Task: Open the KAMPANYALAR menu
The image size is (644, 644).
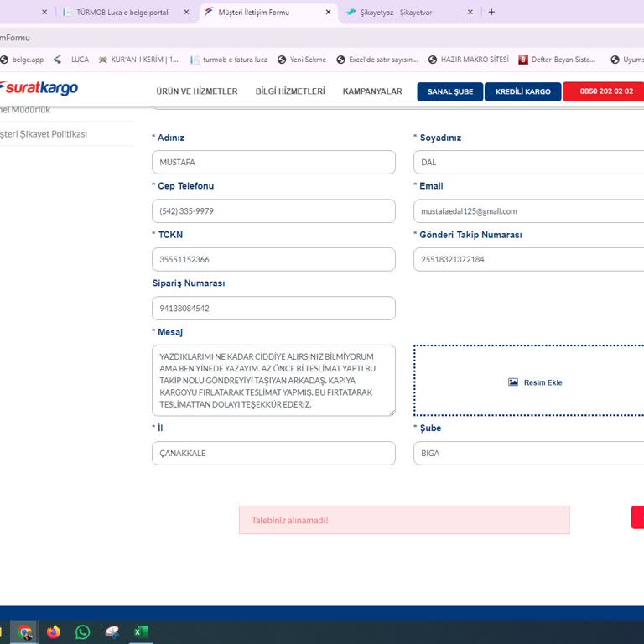Action: tap(372, 91)
